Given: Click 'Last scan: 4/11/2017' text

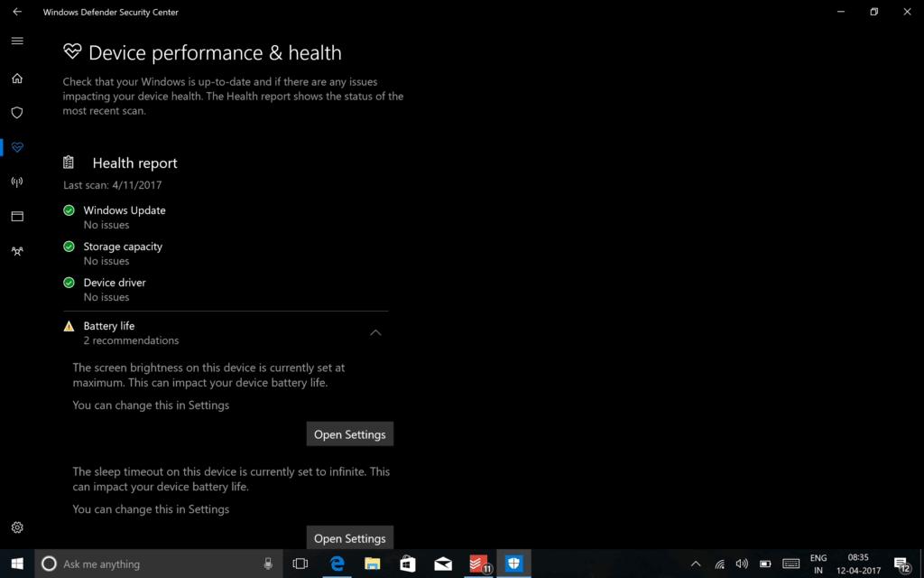Looking at the screenshot, I should [x=113, y=184].
